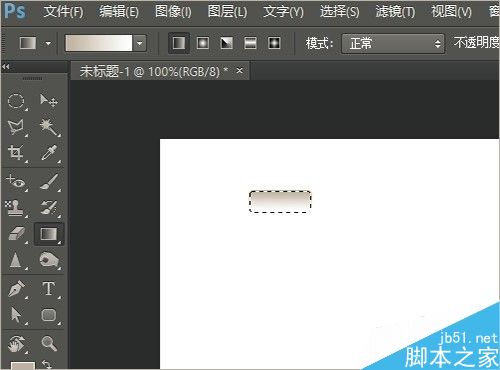Select the Sharpen tool
The height and width of the screenshot is (370, 500).
15,261
